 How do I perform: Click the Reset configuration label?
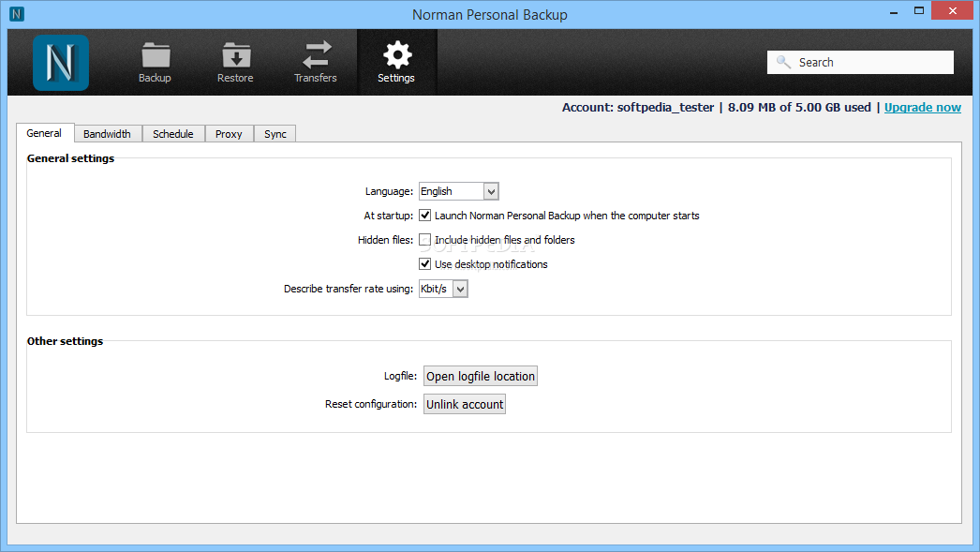[371, 404]
